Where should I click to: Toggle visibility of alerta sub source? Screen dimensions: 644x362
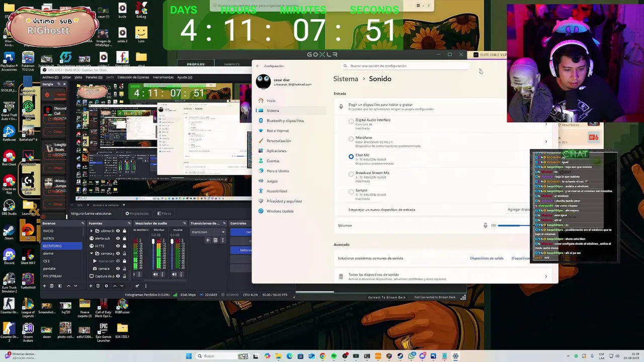pos(118,238)
